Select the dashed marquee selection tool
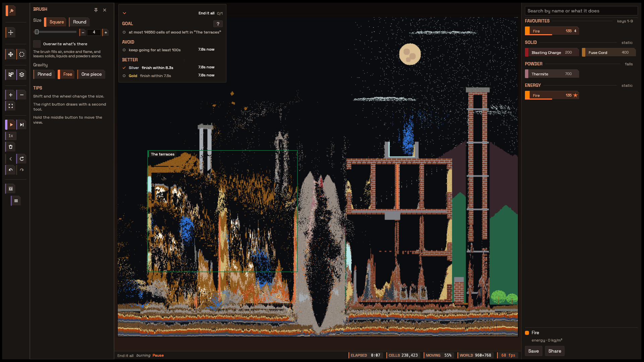Screen dimensions: 644x362 tap(22, 54)
